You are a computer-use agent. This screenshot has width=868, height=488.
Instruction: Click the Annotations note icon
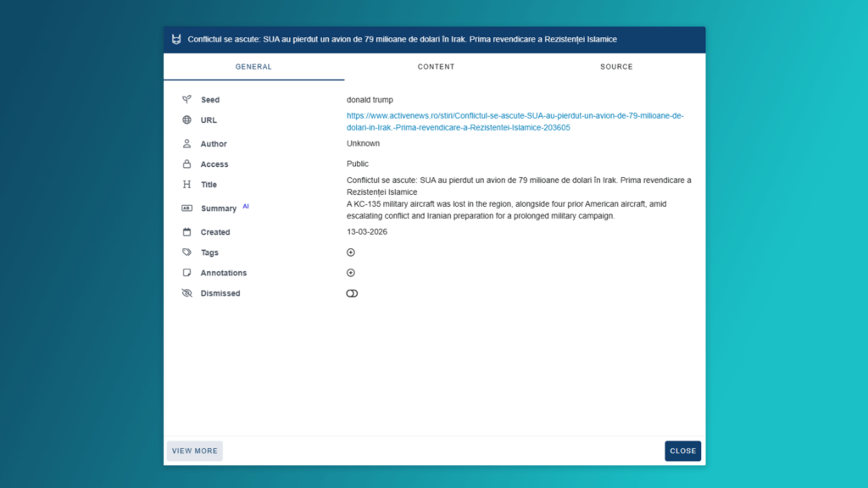pos(186,273)
